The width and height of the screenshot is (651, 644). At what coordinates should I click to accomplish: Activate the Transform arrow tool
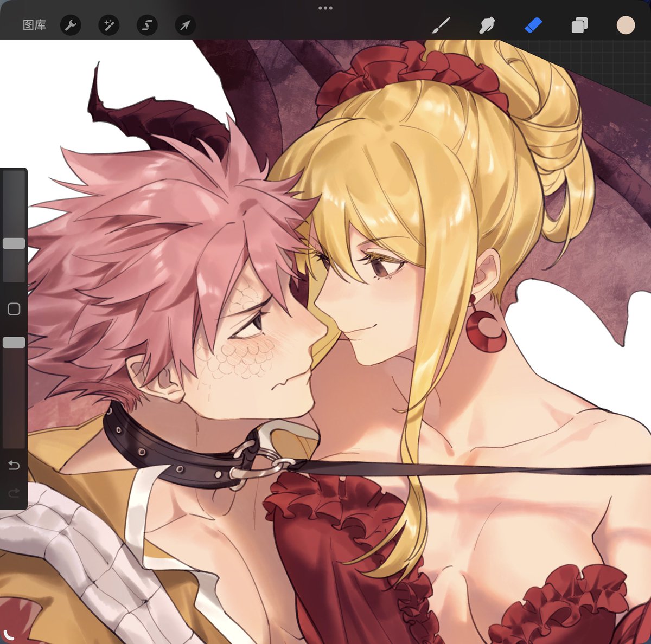(185, 25)
